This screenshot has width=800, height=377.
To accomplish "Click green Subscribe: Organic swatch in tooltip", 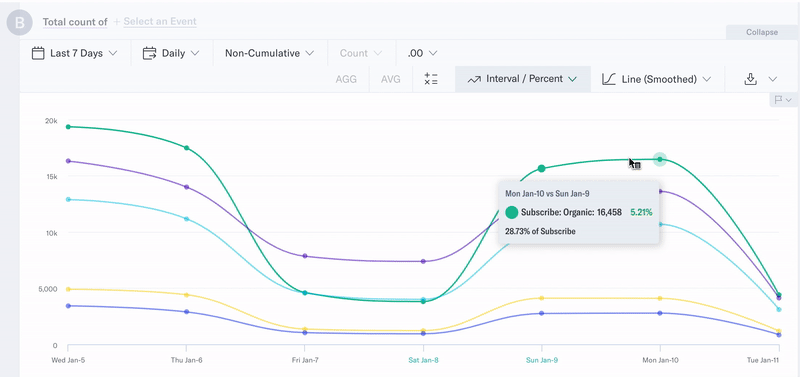I will click(x=511, y=212).
